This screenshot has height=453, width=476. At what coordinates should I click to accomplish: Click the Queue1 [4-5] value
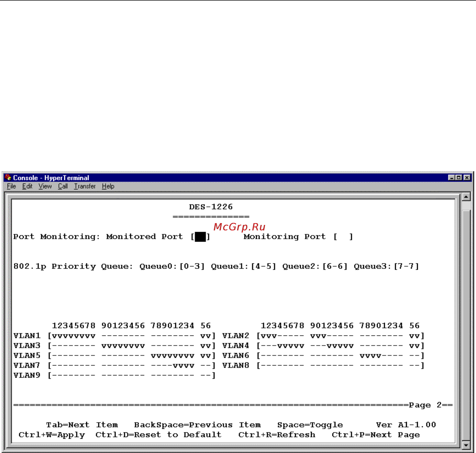(264, 266)
